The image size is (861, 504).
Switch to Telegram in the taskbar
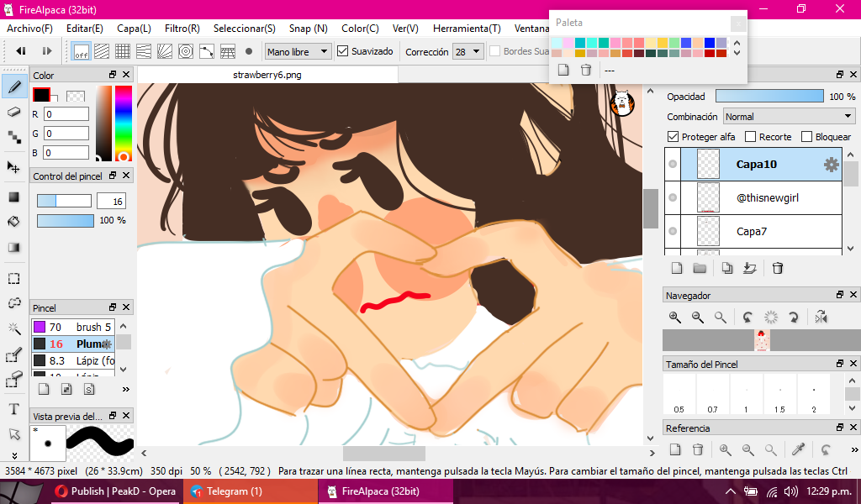[x=251, y=491]
